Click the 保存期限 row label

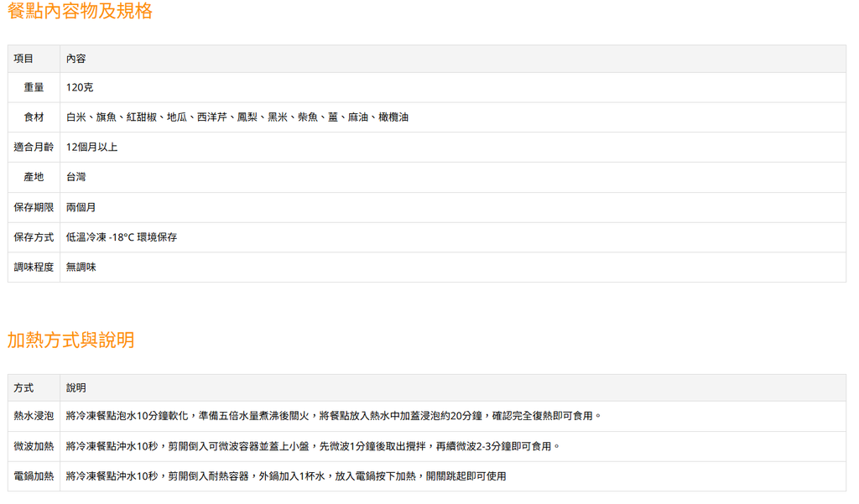point(34,207)
